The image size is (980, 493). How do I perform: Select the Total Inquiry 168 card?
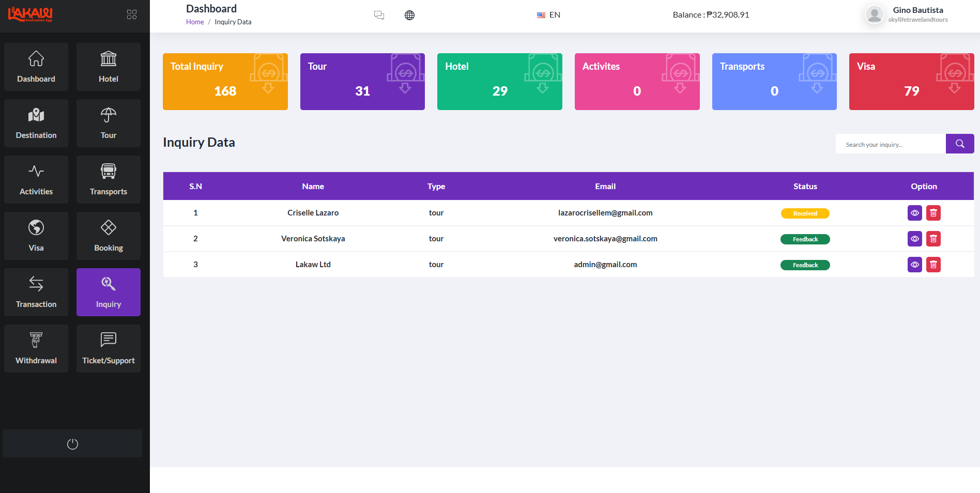(x=225, y=82)
